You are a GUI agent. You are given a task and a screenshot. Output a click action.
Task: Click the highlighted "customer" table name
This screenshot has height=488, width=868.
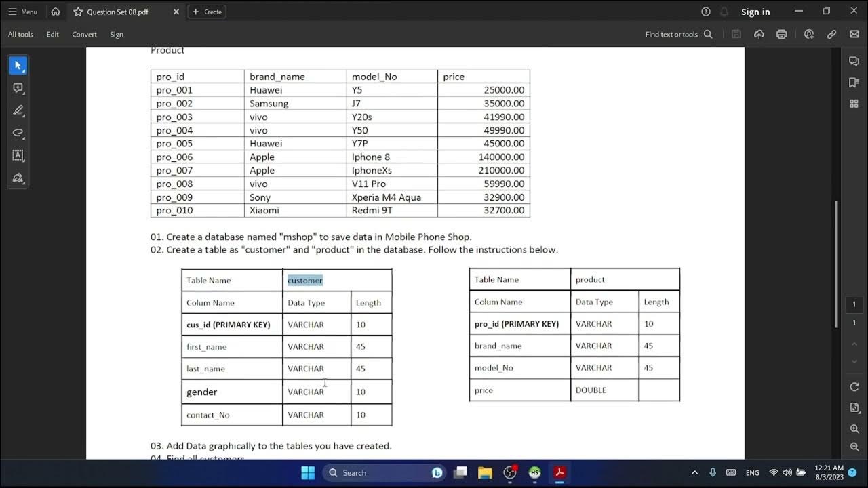coord(305,280)
